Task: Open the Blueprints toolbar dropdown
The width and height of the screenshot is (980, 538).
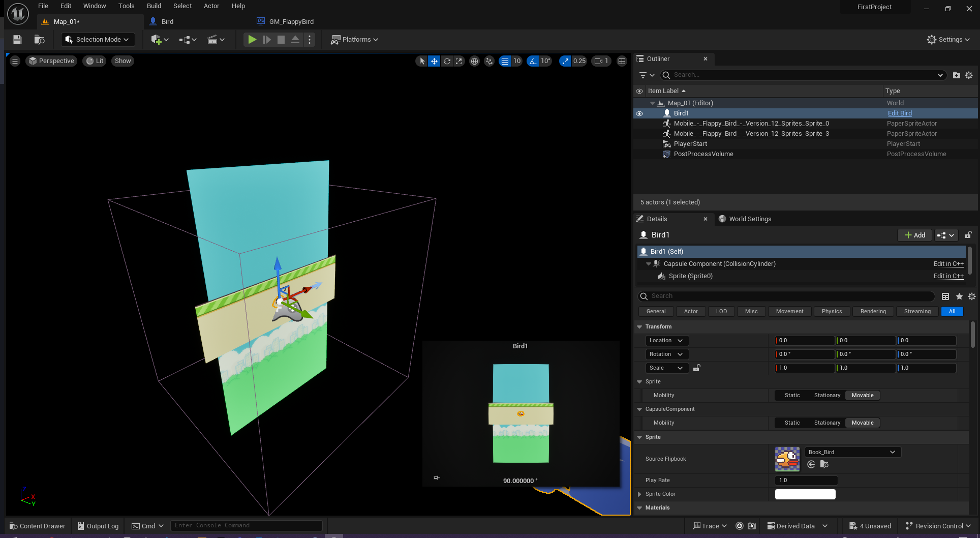Action: (188, 40)
